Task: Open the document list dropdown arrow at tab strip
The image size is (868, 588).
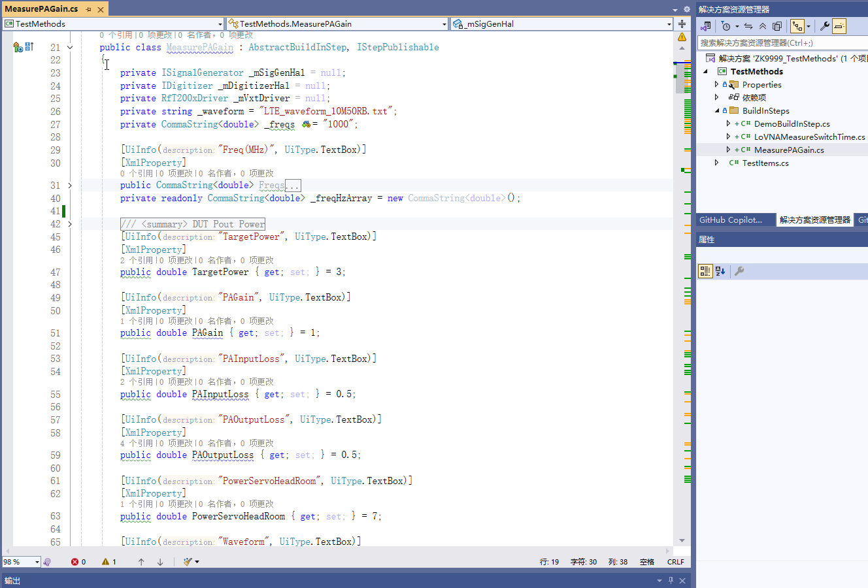Action: [x=675, y=10]
